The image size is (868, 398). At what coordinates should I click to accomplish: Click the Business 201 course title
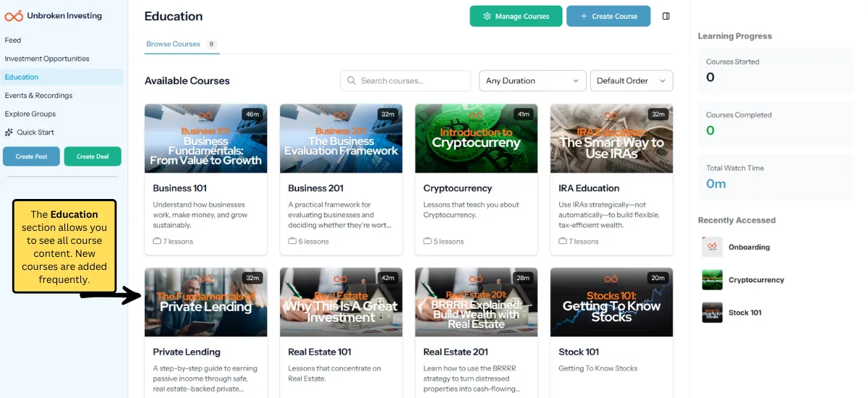316,188
